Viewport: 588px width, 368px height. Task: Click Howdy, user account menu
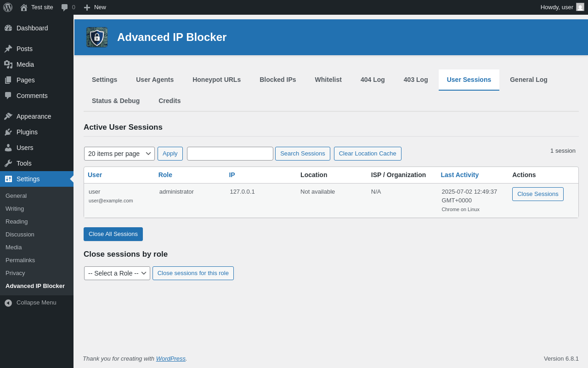click(x=562, y=7)
